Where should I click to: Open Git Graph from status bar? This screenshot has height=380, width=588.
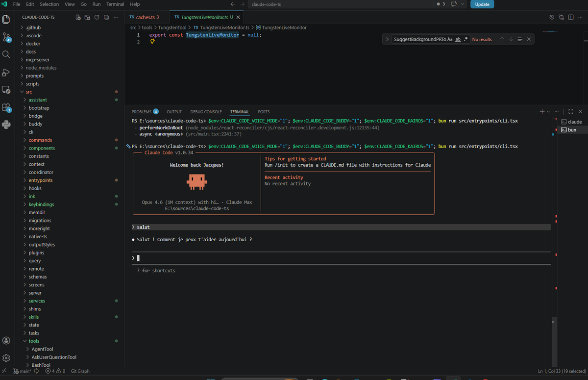[80, 371]
